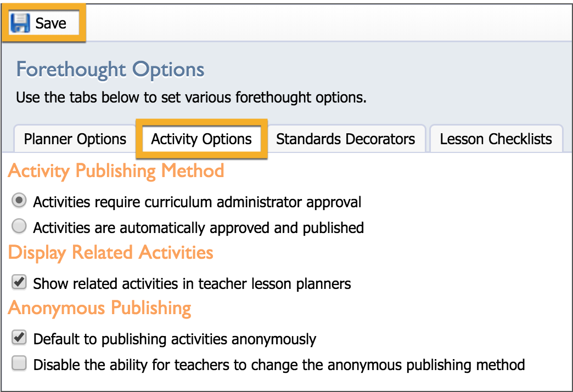Choose the automatically approved and published radio button
Image resolution: width=573 pixels, height=392 pixels.
[x=19, y=226]
